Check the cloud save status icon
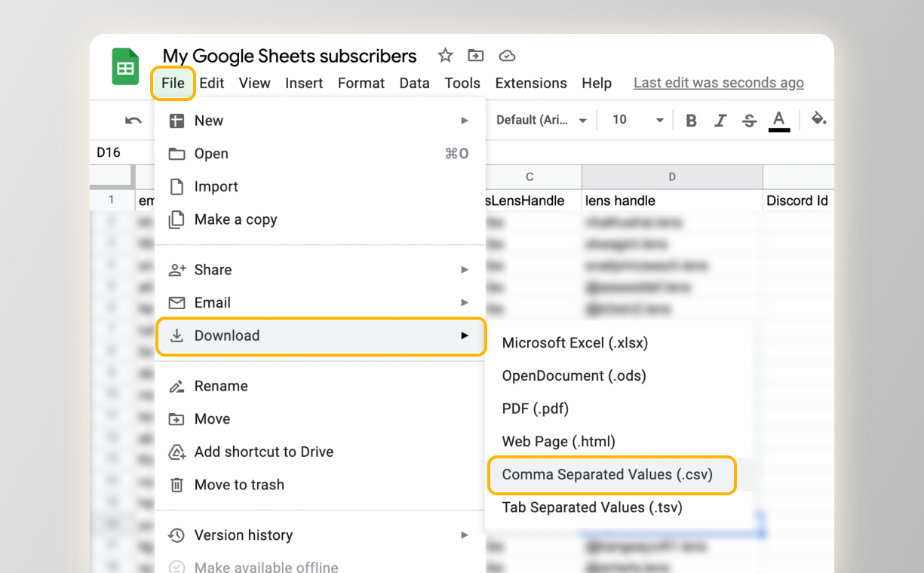The width and height of the screenshot is (924, 573). [x=508, y=56]
